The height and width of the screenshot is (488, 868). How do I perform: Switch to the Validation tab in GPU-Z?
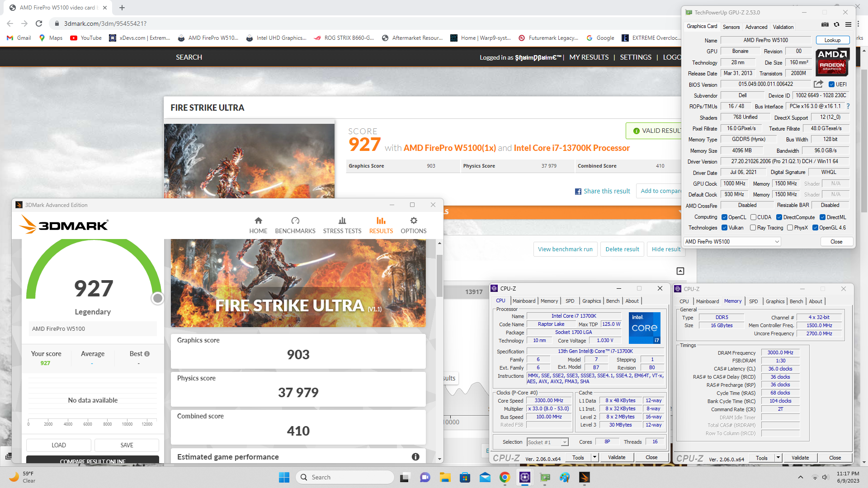click(x=783, y=27)
